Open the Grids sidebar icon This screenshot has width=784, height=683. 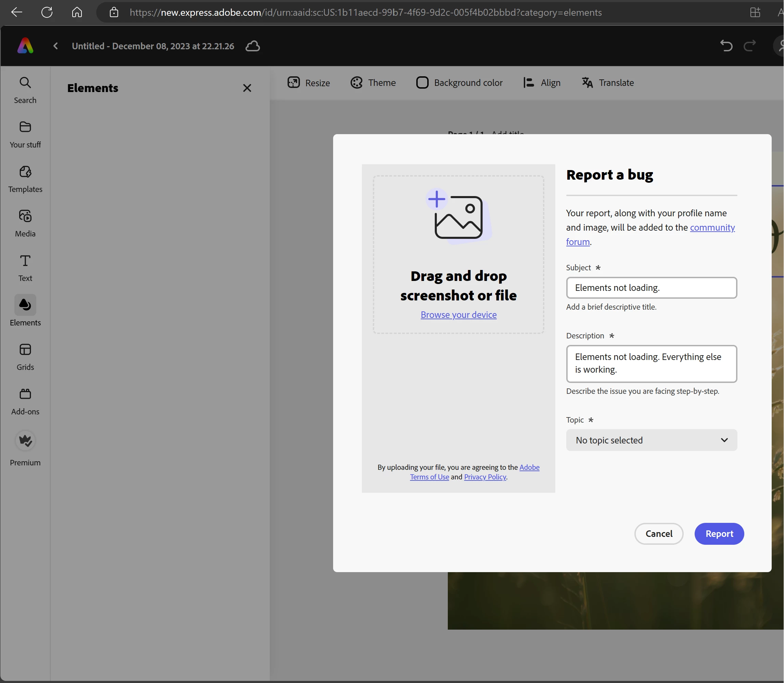coord(25,349)
